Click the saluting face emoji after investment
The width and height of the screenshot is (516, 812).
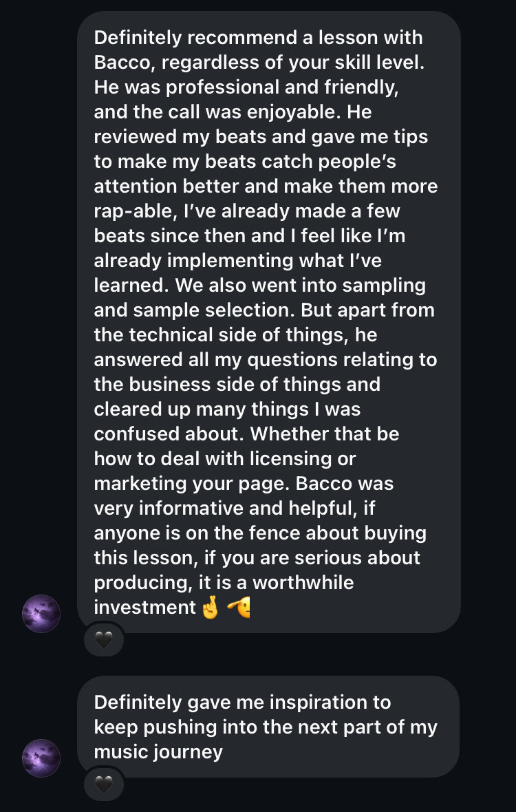click(239, 608)
